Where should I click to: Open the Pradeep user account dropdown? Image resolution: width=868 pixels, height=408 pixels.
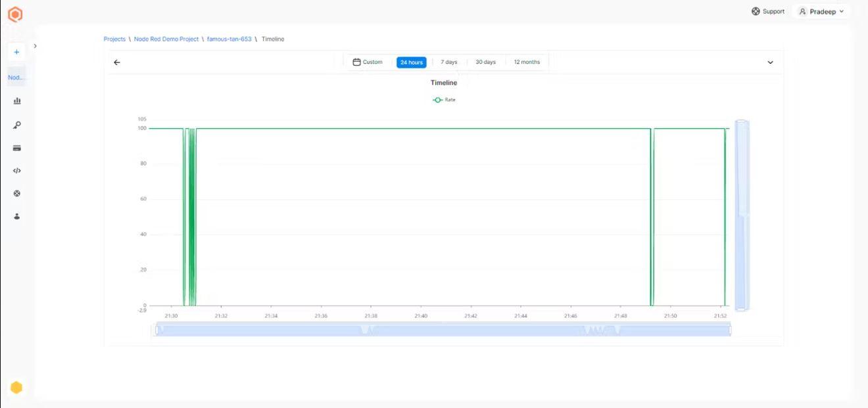(x=821, y=11)
